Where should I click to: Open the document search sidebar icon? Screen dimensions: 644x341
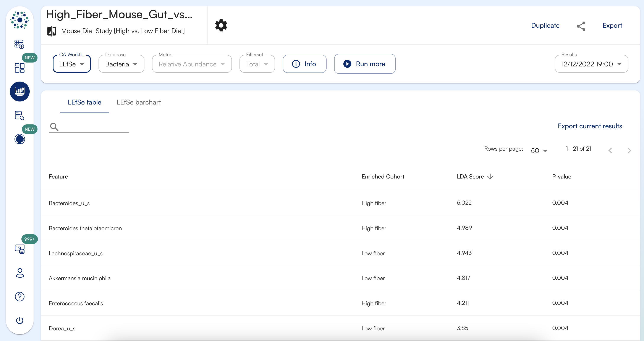tap(19, 115)
